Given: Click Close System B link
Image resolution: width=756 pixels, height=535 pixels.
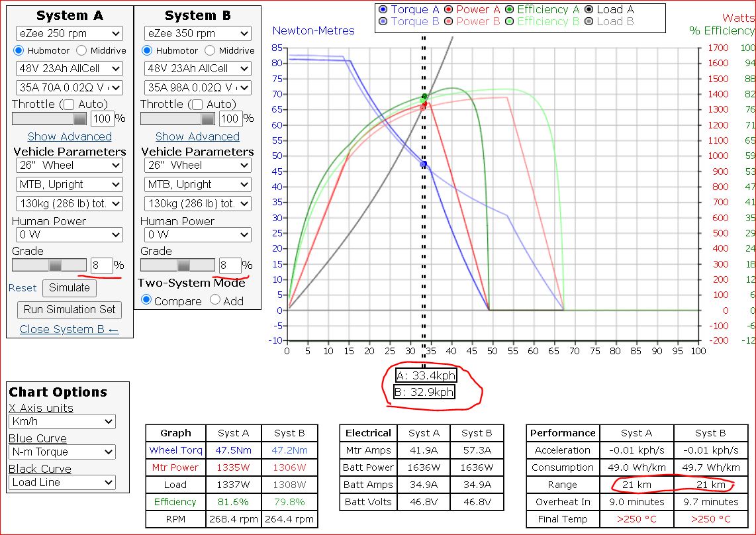Looking at the screenshot, I should pos(69,329).
